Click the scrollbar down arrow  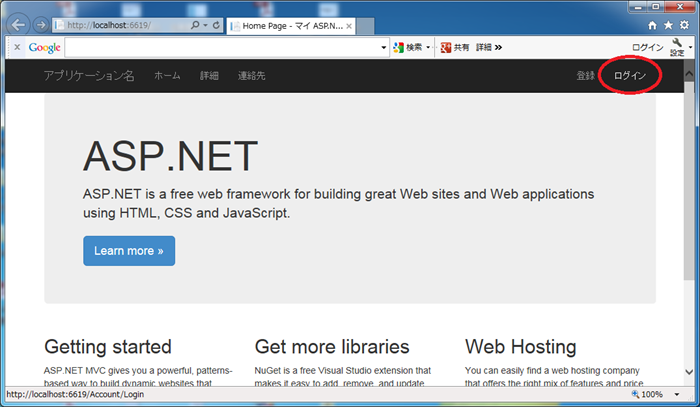(689, 372)
